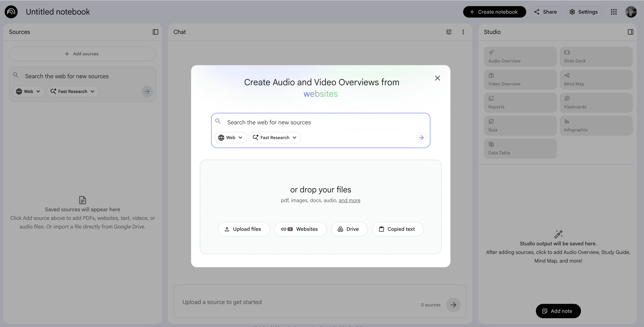Click Upload files button

(244, 229)
